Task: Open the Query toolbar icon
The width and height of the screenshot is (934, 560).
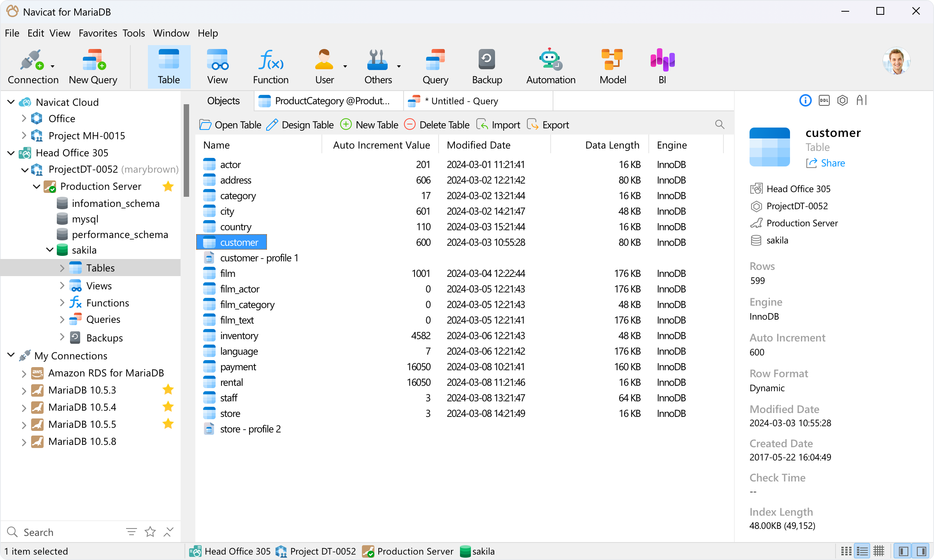Action: click(x=435, y=67)
